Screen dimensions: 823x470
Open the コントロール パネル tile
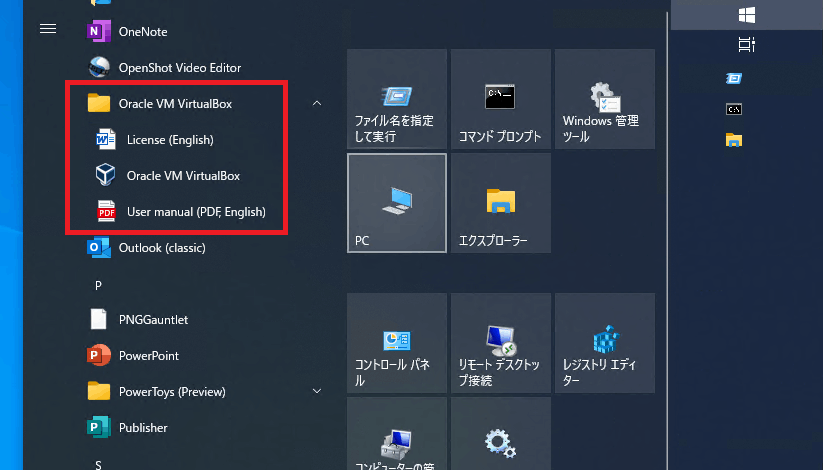click(397, 343)
